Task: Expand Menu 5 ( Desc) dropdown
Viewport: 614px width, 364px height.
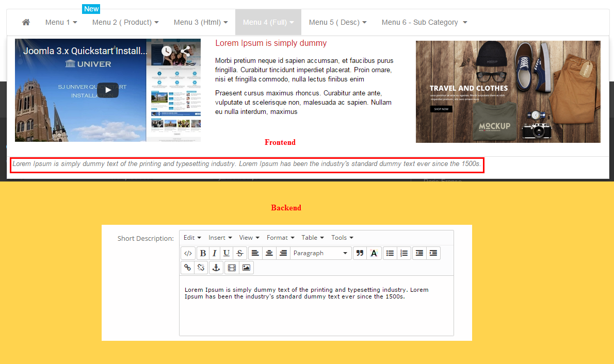Action: coord(337,22)
